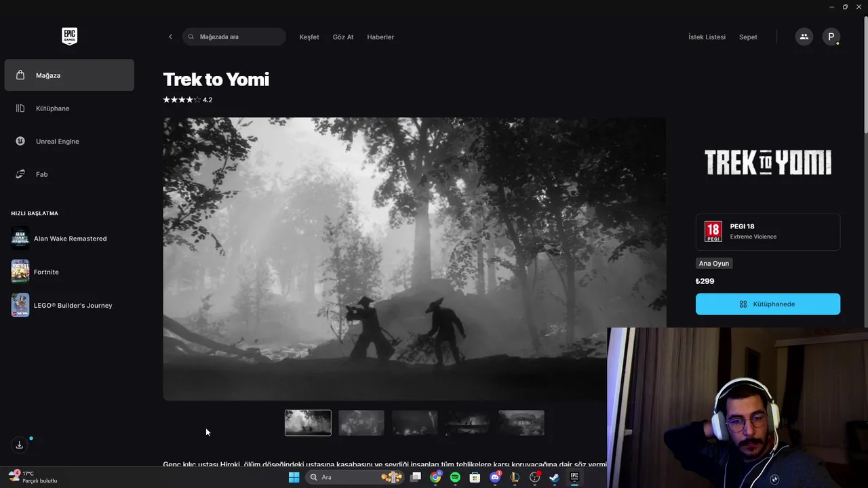Open Spotify from taskbar
868x488 pixels.
coord(455,477)
